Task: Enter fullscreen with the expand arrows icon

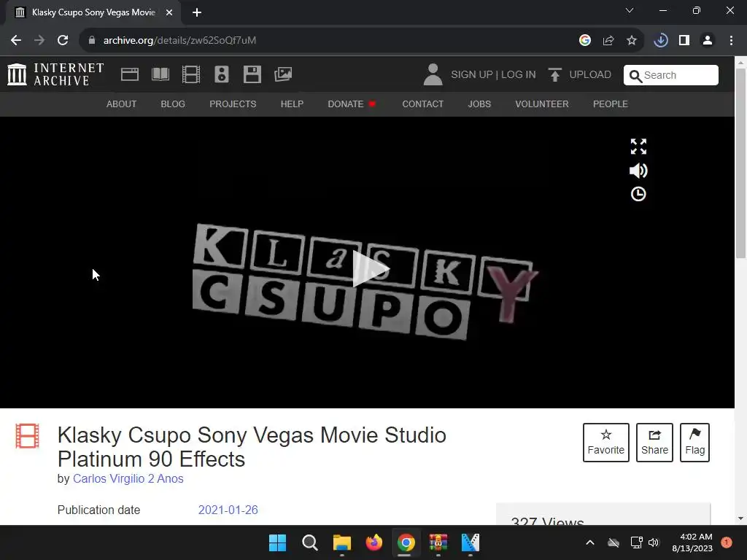Action: click(638, 147)
